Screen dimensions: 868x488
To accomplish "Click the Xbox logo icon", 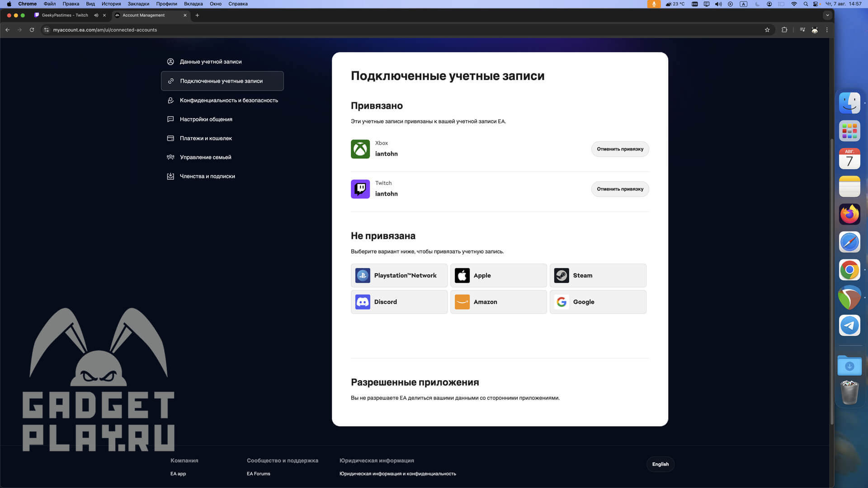I will pos(360,149).
